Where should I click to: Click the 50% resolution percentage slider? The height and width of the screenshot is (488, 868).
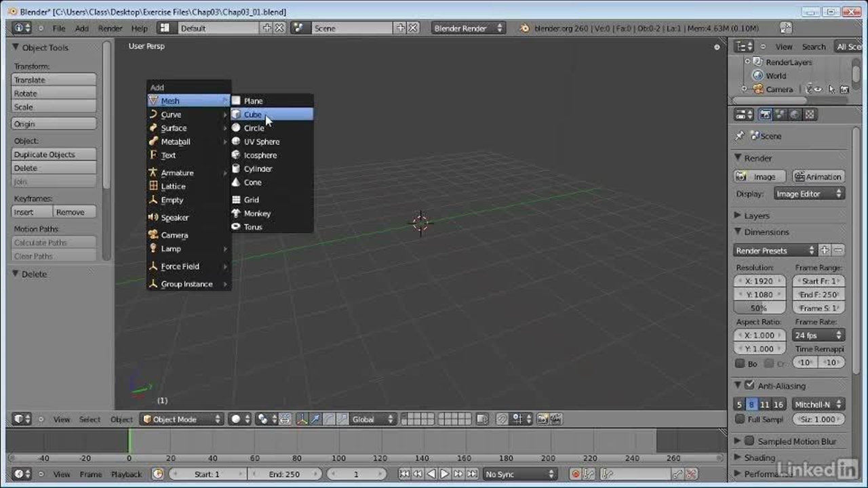(x=759, y=308)
